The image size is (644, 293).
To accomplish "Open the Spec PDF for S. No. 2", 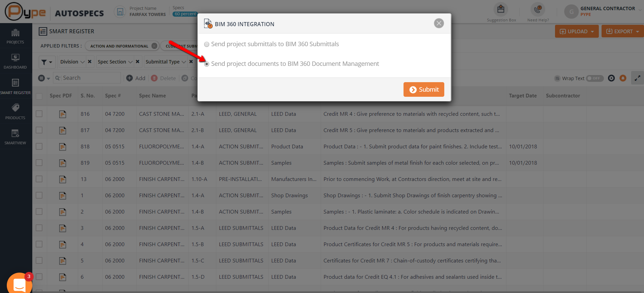I will point(62,212).
